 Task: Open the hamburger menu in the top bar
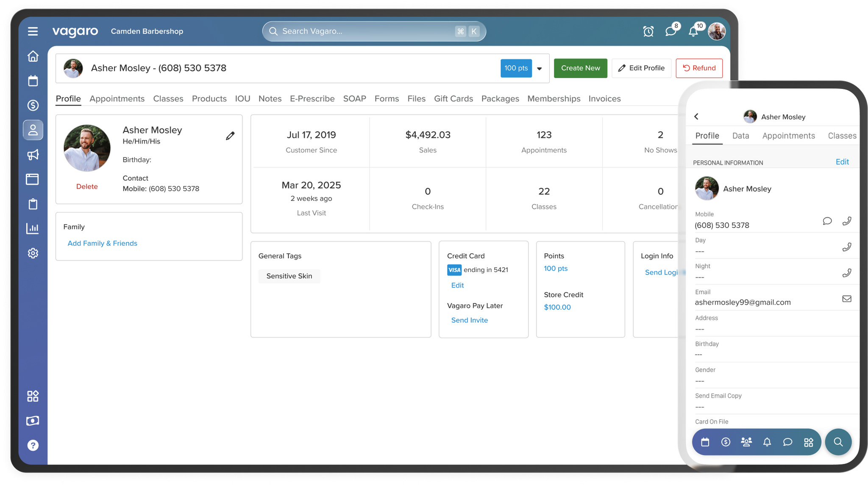click(x=33, y=31)
